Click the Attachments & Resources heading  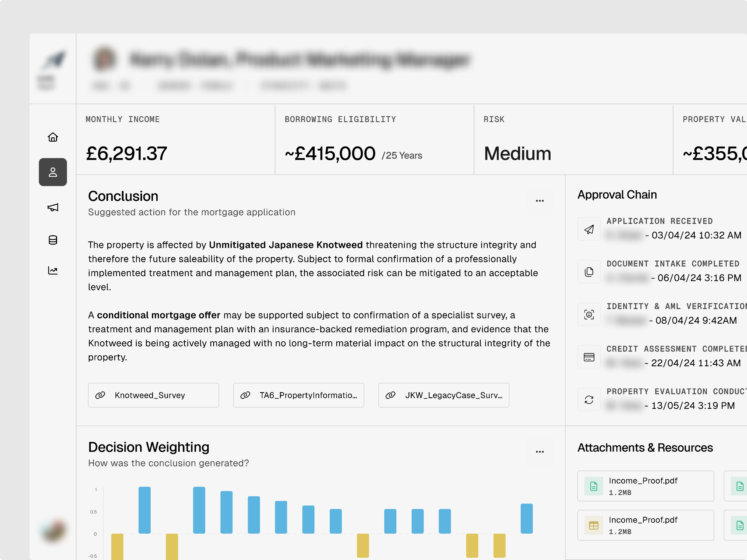coord(645,448)
